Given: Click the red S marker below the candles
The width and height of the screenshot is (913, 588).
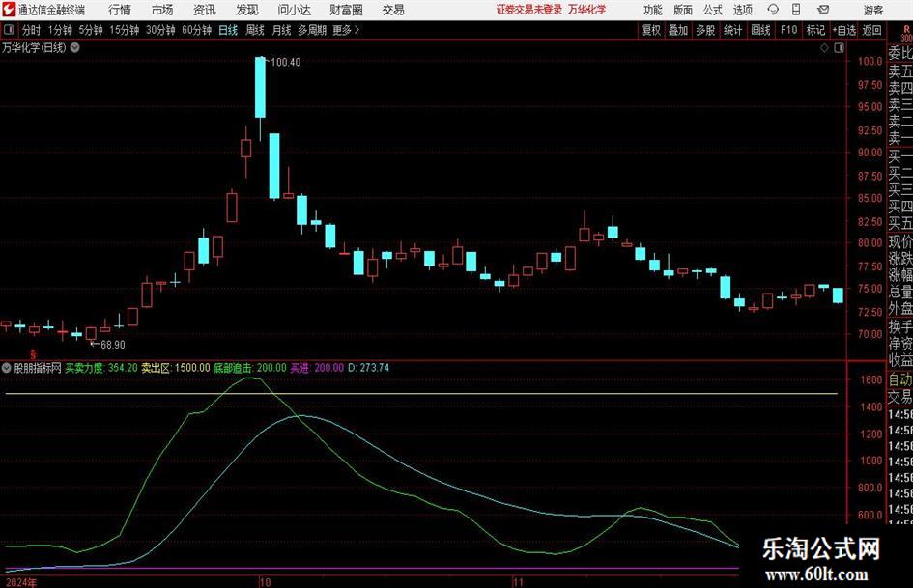Looking at the screenshot, I should click(33, 354).
